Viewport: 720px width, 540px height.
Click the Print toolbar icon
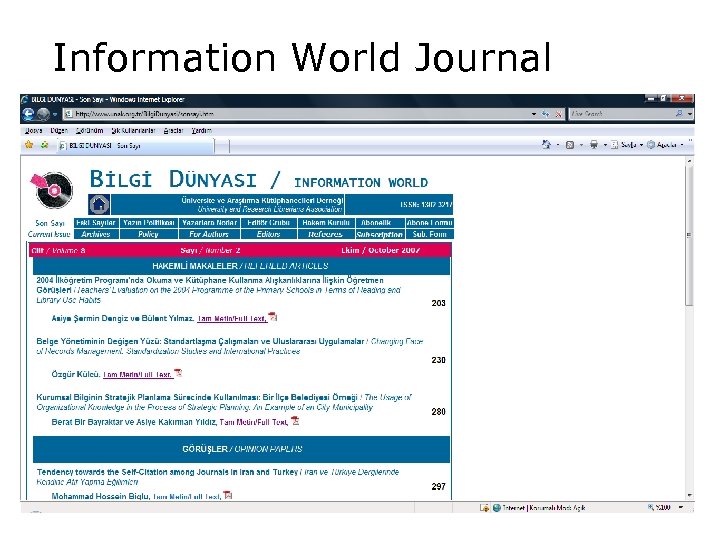[x=594, y=145]
